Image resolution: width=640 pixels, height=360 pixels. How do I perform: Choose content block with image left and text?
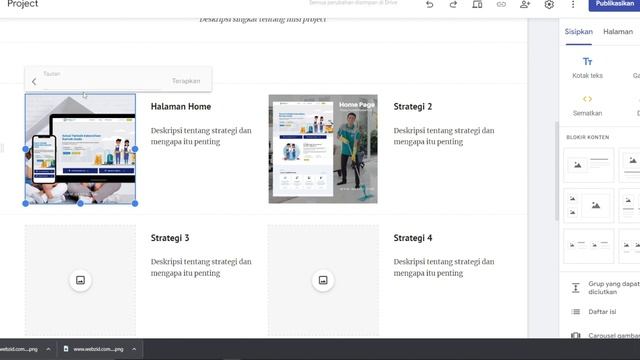click(x=589, y=165)
